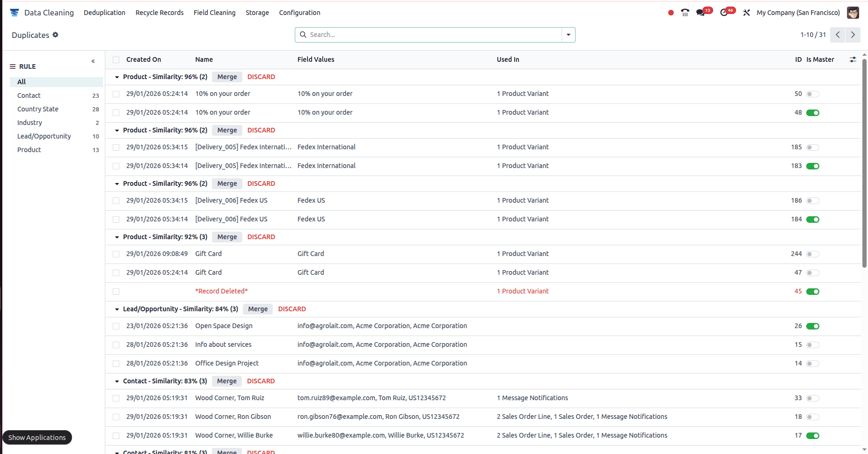Collapse the first Product - Similarity 96% group

pos(117,77)
